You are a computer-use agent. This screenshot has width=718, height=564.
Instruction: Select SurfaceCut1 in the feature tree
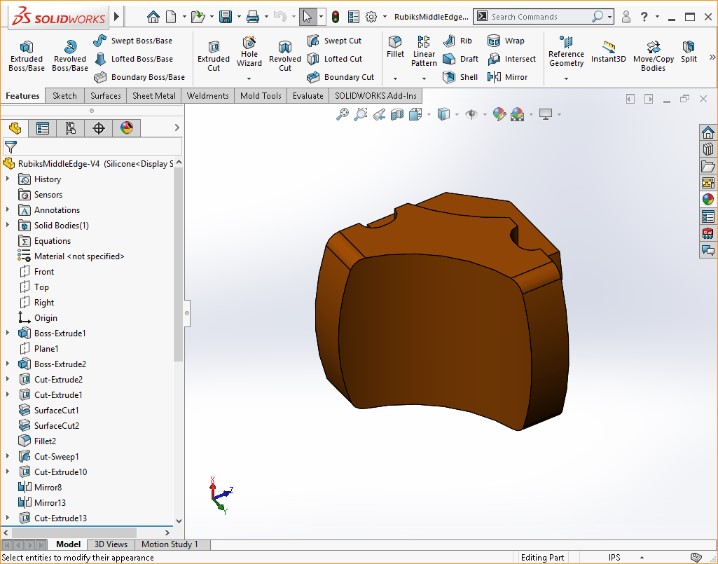49,410
